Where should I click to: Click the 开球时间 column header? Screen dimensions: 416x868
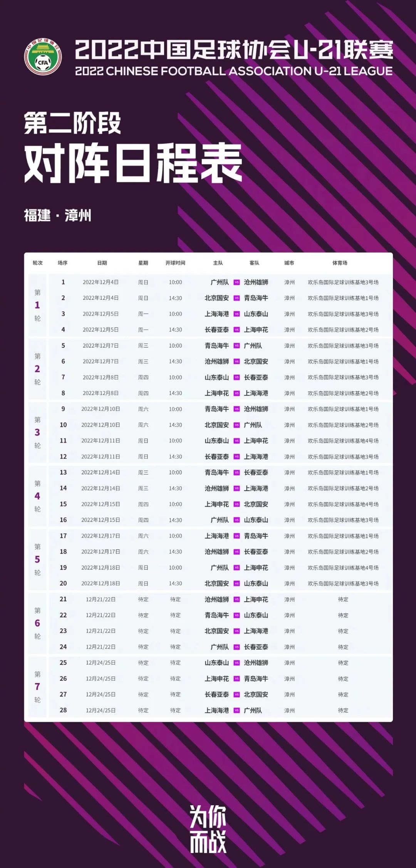[x=175, y=263]
